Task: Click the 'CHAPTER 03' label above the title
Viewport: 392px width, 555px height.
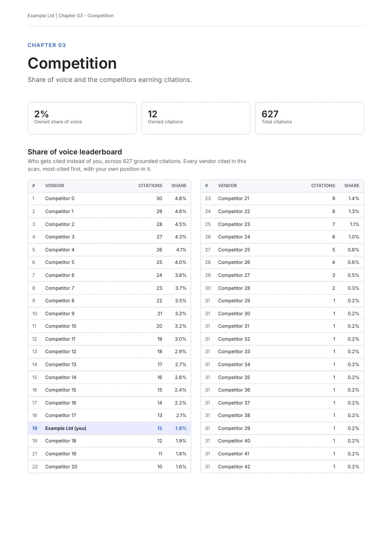Action: pos(47,45)
